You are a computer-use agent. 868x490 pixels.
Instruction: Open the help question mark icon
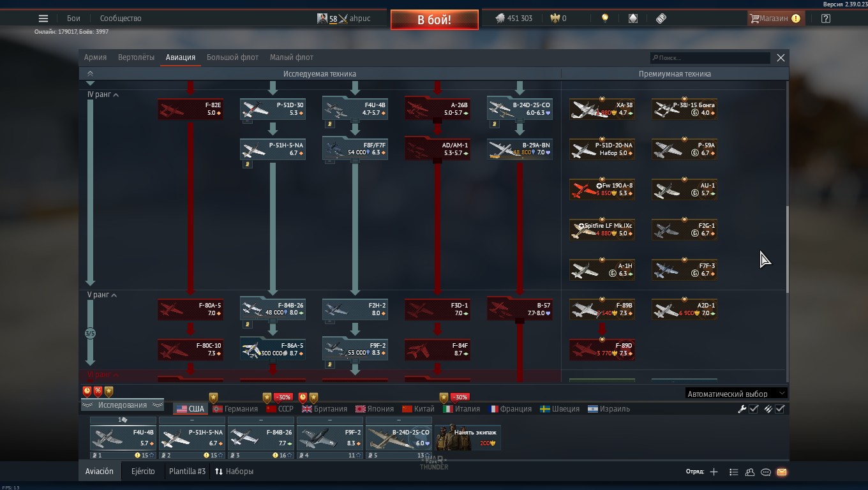(826, 19)
